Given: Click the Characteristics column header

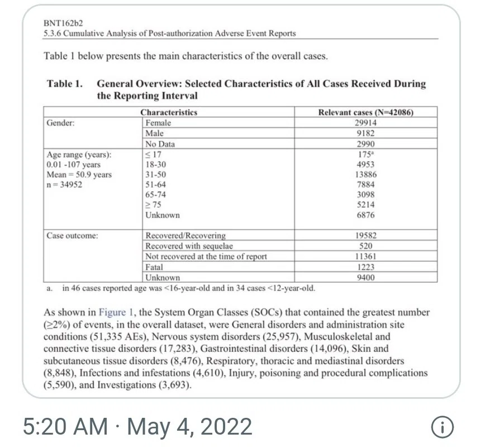Looking at the screenshot, I should (x=169, y=112).
